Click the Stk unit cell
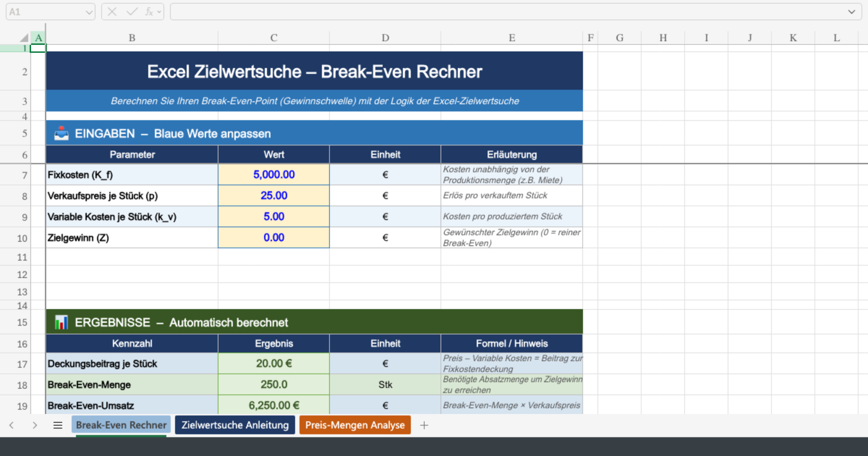The image size is (868, 456). pyautogui.click(x=385, y=384)
